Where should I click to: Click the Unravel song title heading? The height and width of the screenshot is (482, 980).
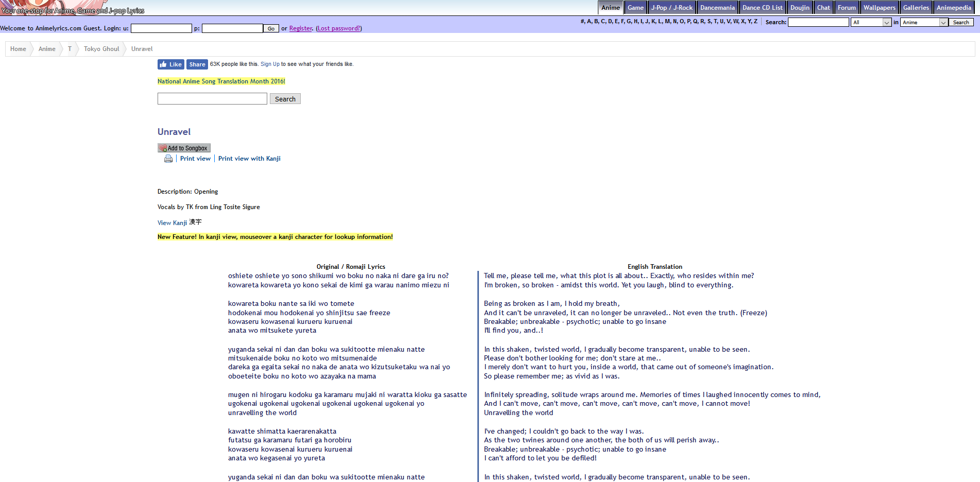pyautogui.click(x=174, y=132)
